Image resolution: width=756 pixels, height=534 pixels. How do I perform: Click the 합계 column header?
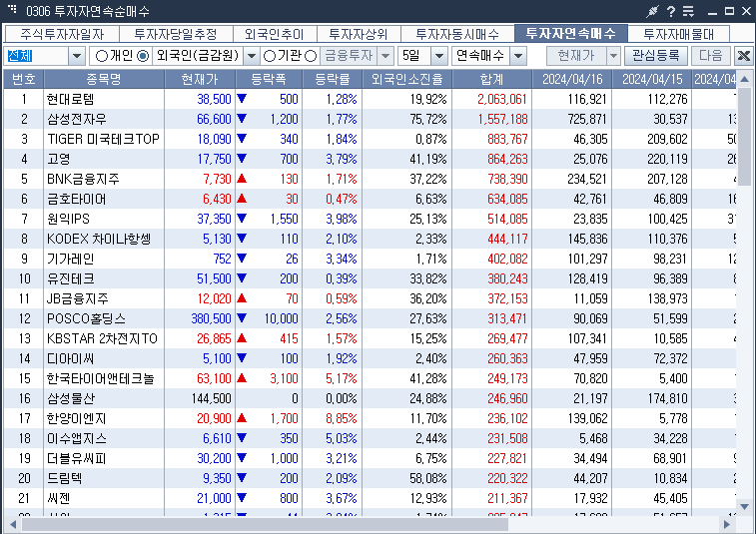491,79
